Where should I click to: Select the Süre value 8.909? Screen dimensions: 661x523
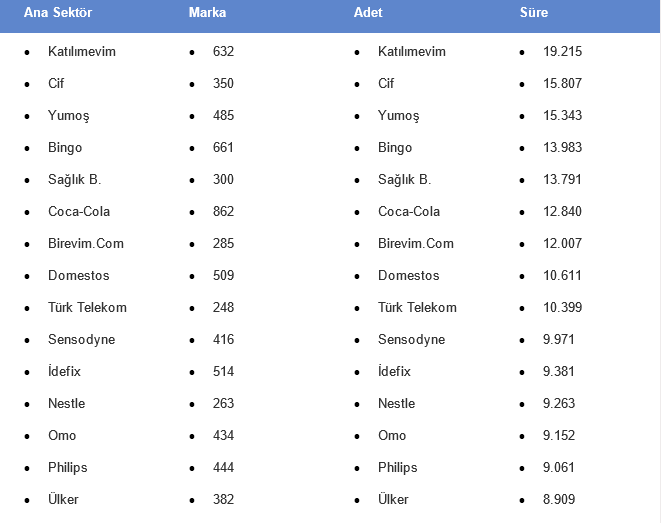click(x=558, y=499)
